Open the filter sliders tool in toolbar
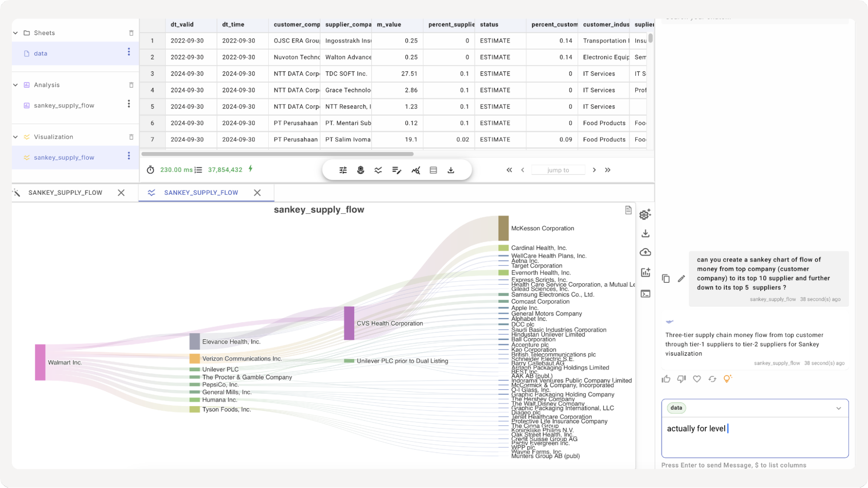 pyautogui.click(x=343, y=170)
